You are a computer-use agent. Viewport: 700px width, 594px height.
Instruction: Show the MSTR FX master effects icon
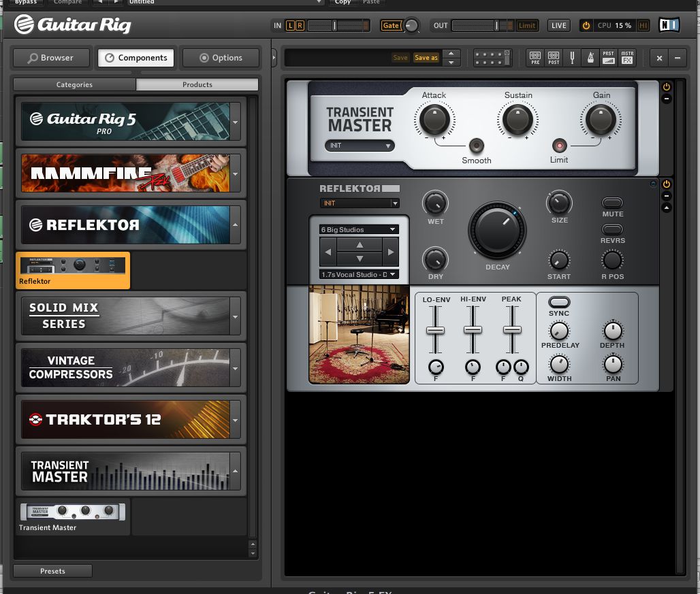(627, 58)
